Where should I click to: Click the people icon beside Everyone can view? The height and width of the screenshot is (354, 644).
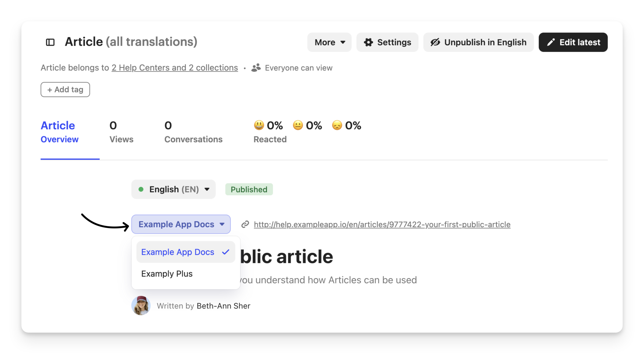click(x=256, y=68)
